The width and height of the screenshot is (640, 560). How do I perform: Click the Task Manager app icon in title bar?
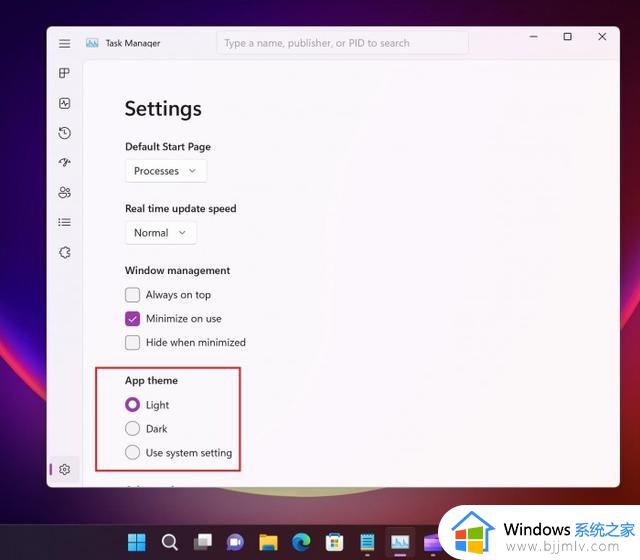coord(92,43)
